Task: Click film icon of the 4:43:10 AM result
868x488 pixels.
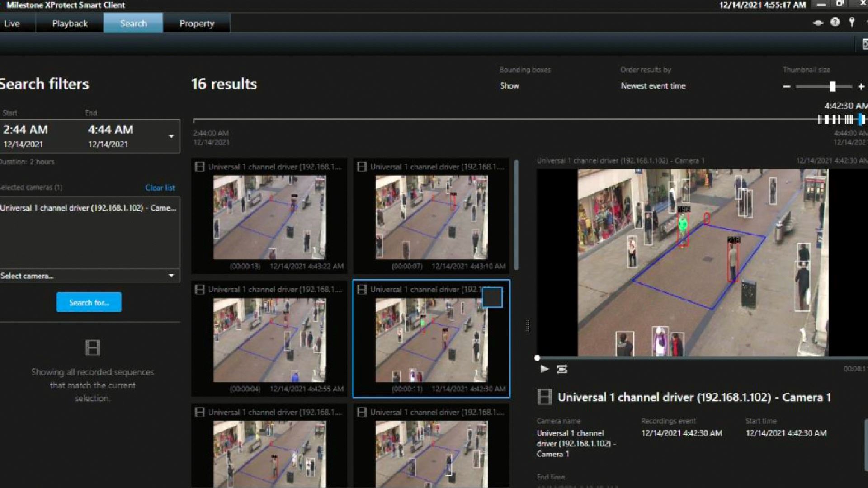Action: pos(362,167)
